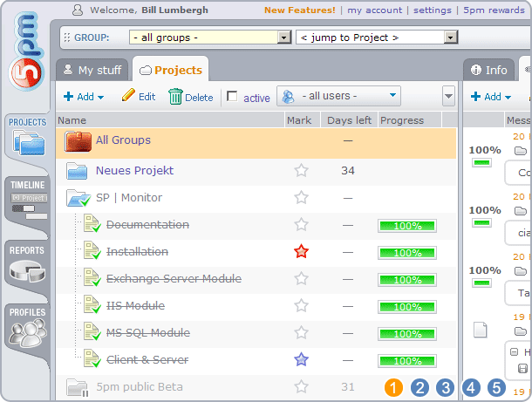Screen dimensions: 532x402
Task: Click the save disk icon in right panel
Action: pyautogui.click(x=522, y=368)
